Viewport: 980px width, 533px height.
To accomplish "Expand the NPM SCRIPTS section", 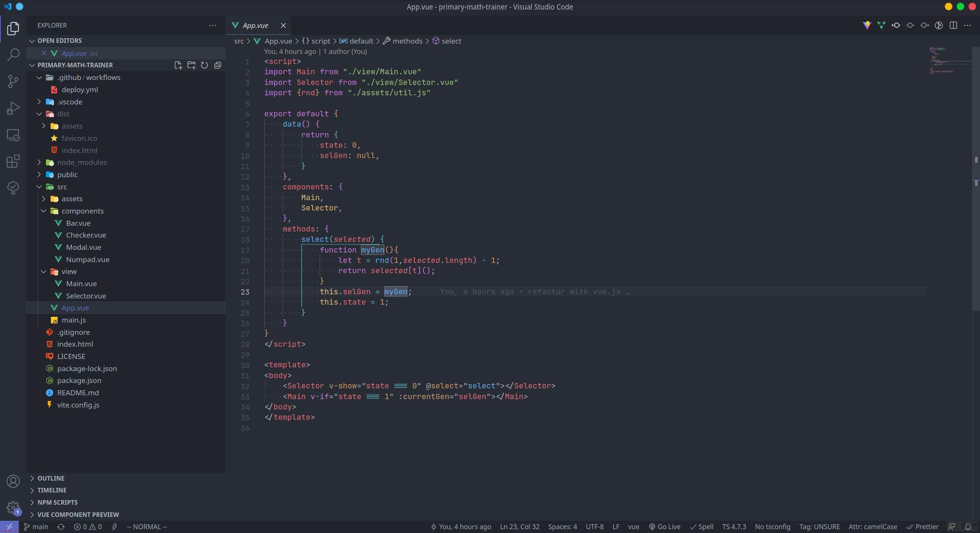I will (126, 502).
